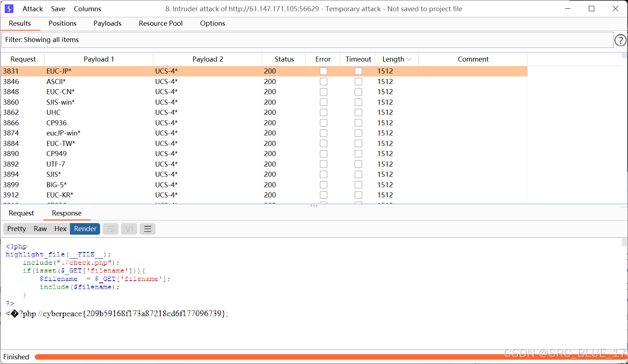Click the attack progress bar
This screenshot has height=364, width=628.
pyautogui.click(x=331, y=357)
